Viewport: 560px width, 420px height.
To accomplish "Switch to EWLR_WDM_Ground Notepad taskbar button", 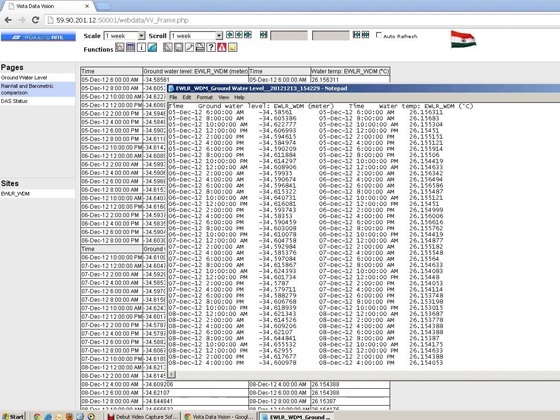I will click(x=295, y=416).
